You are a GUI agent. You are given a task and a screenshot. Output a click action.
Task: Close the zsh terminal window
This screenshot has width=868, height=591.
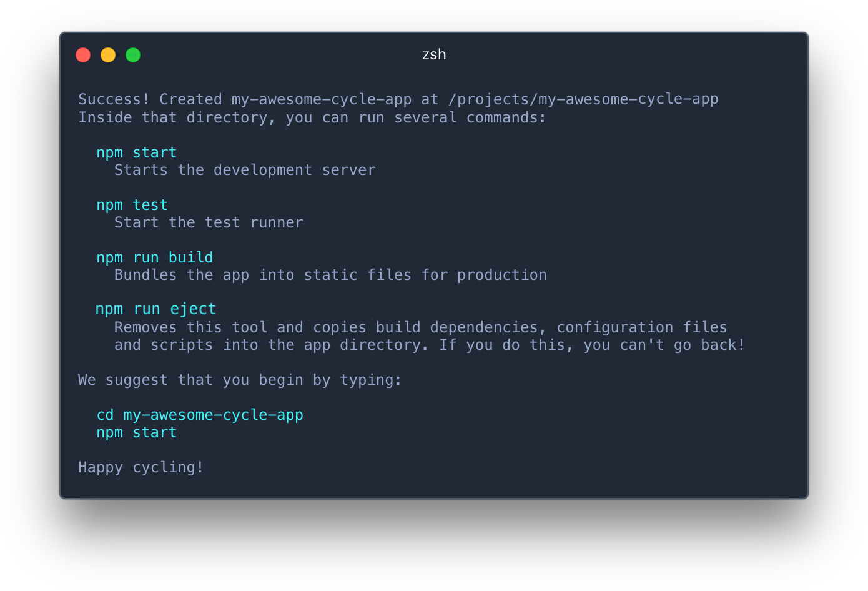[x=83, y=55]
